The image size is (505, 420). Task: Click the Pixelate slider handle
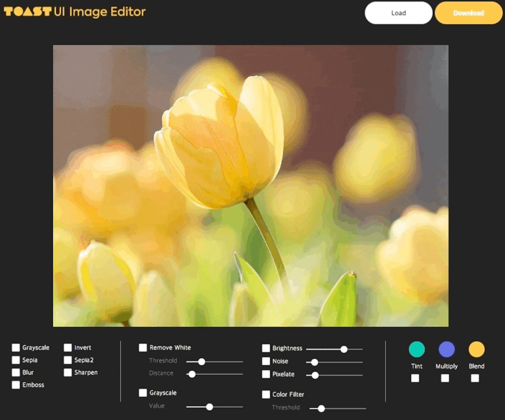[x=315, y=375]
